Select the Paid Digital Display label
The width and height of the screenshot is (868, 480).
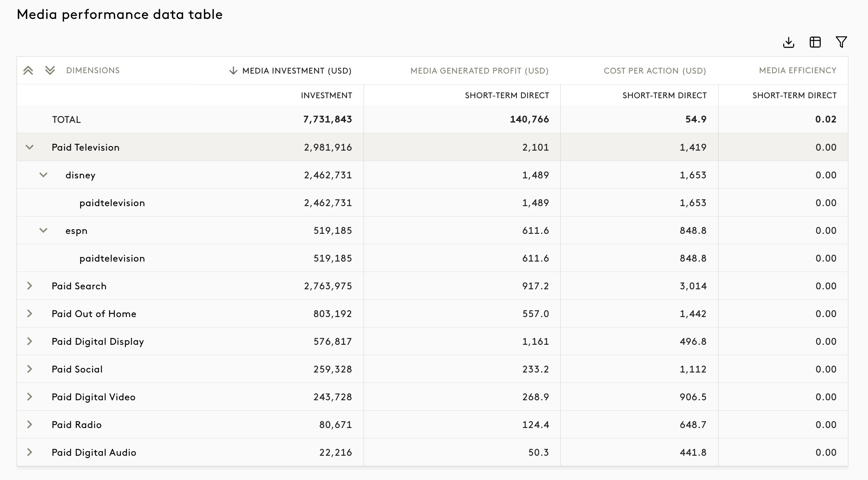point(98,342)
